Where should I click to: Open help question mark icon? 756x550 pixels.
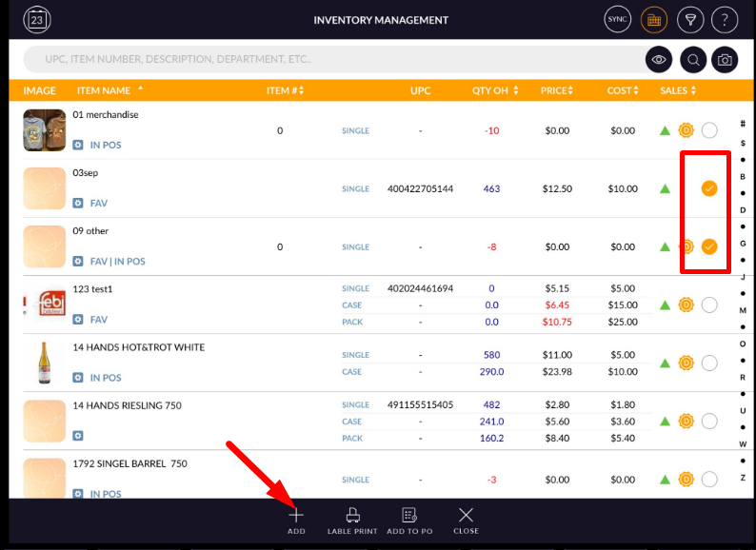coord(725,19)
